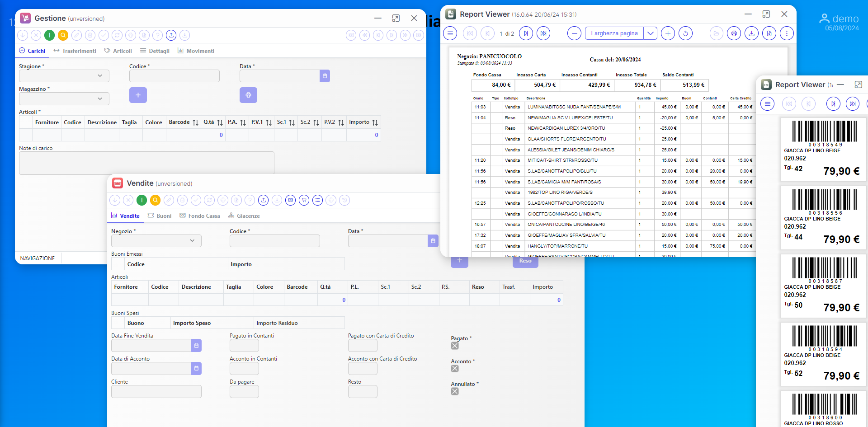
Task: Click the refresh rotate icon in Report Viewer
Action: pos(685,33)
